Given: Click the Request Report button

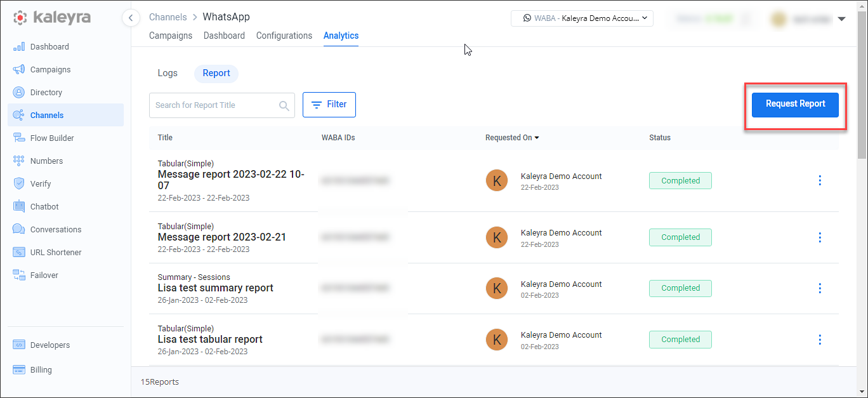Looking at the screenshot, I should [795, 104].
